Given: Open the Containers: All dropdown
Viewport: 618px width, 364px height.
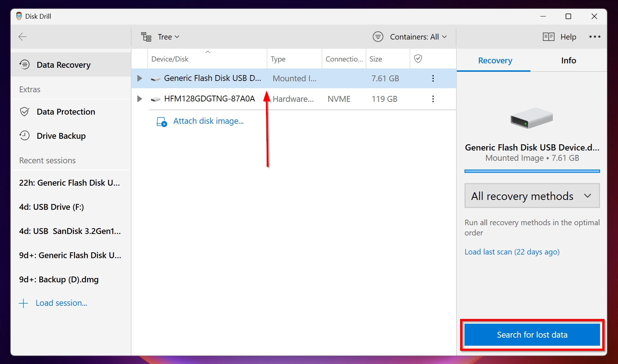Looking at the screenshot, I should click(x=418, y=37).
